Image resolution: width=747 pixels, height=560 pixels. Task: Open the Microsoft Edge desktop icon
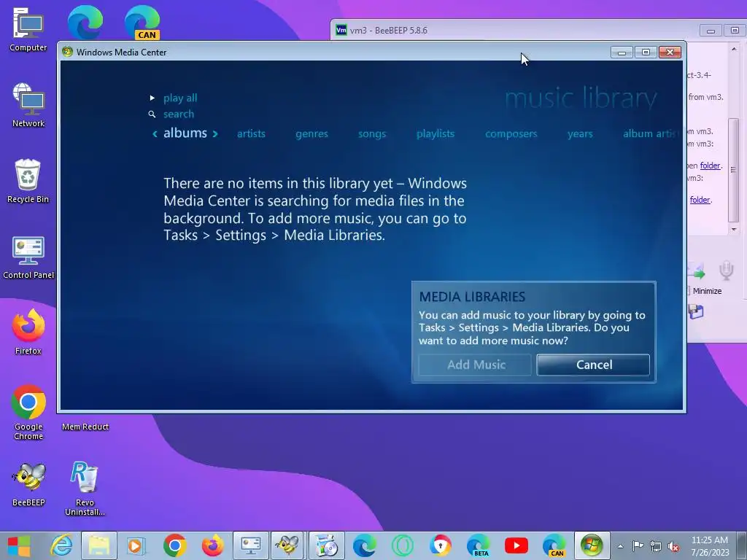point(85,23)
